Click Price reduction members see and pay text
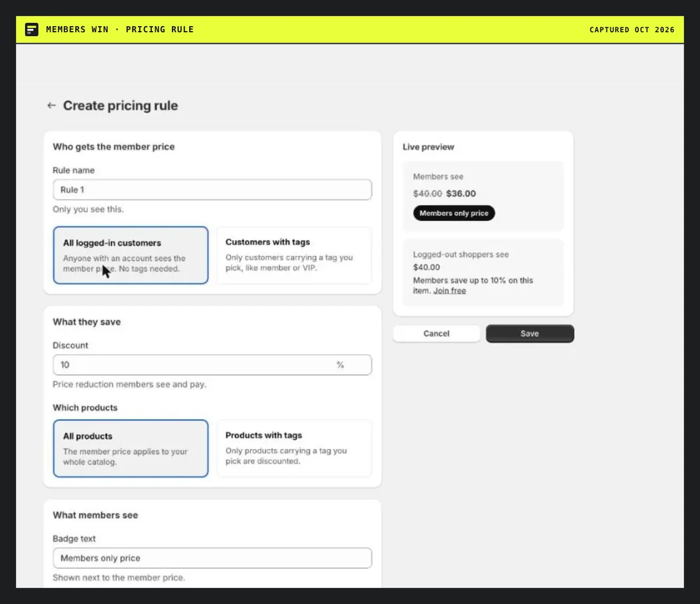The image size is (700, 604). 130,384
